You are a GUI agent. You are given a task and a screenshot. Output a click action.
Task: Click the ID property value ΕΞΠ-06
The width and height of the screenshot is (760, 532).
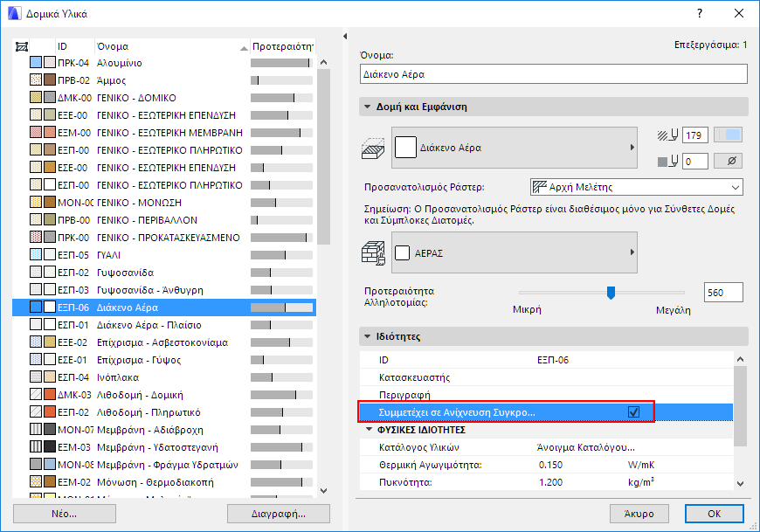553,360
